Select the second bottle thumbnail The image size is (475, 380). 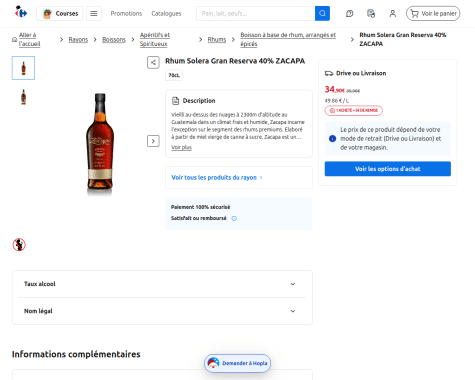[x=23, y=97]
